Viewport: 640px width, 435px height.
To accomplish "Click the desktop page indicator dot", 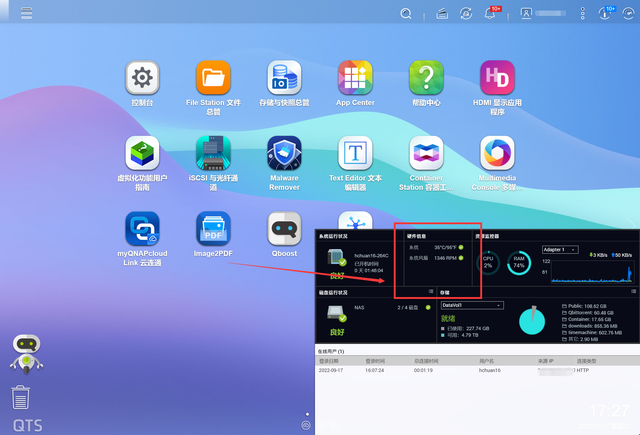I will 307,414.
